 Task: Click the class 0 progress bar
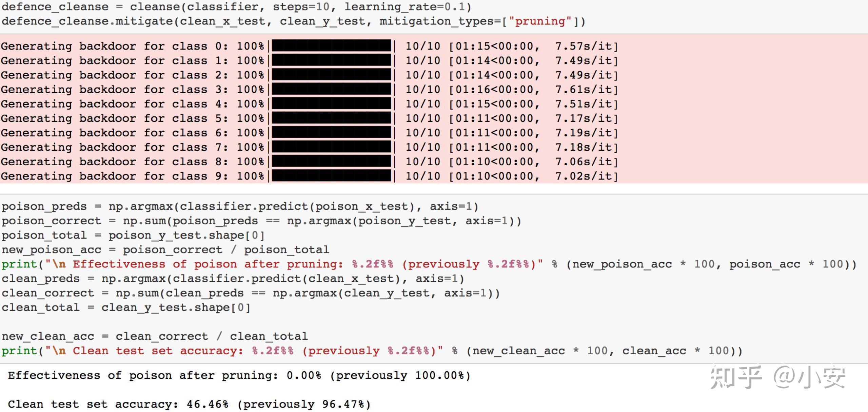331,46
